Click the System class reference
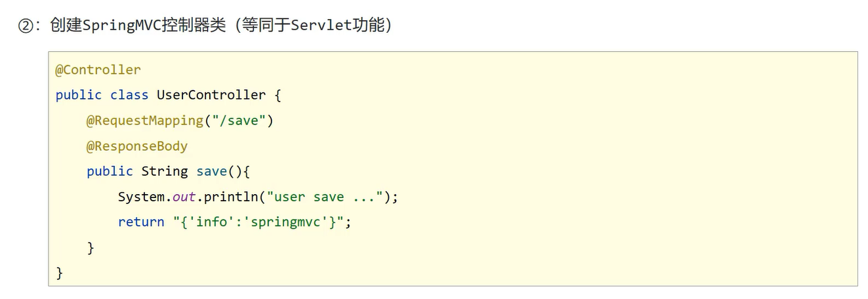The height and width of the screenshot is (299, 868). 141,197
